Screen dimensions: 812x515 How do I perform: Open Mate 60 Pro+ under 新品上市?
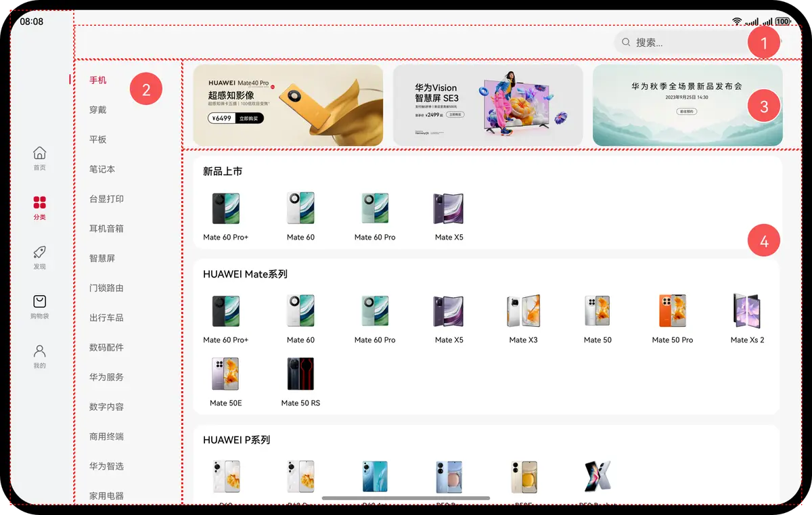226,217
